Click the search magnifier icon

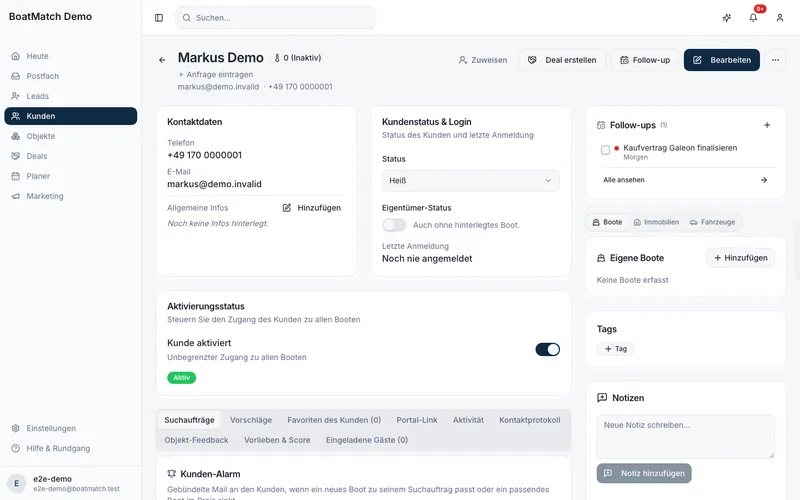[x=187, y=18]
